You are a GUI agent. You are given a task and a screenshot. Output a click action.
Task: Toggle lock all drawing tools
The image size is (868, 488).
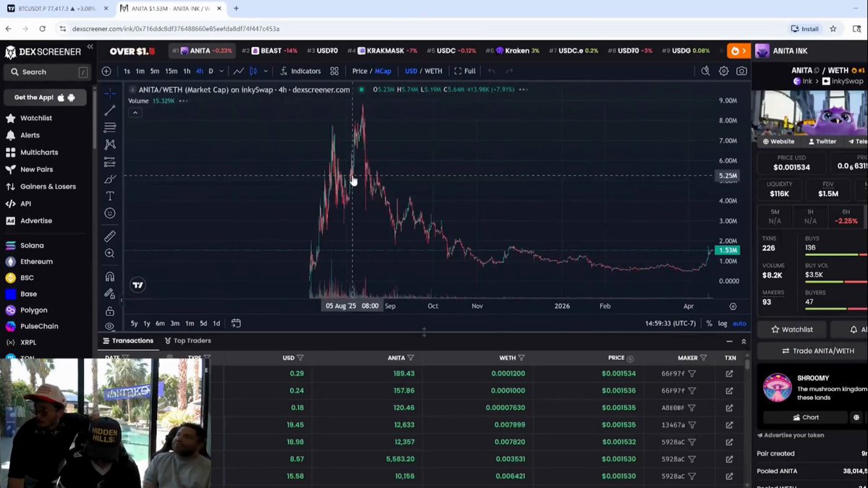click(110, 311)
